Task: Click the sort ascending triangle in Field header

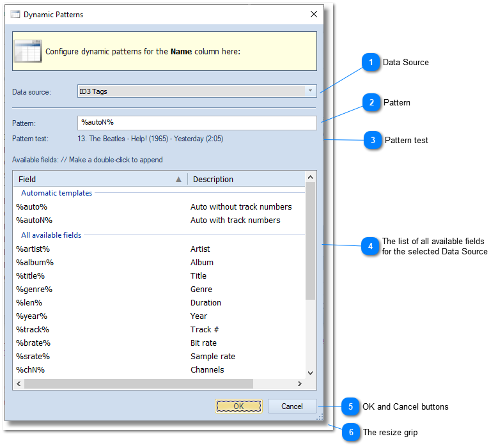Action: pyautogui.click(x=179, y=180)
